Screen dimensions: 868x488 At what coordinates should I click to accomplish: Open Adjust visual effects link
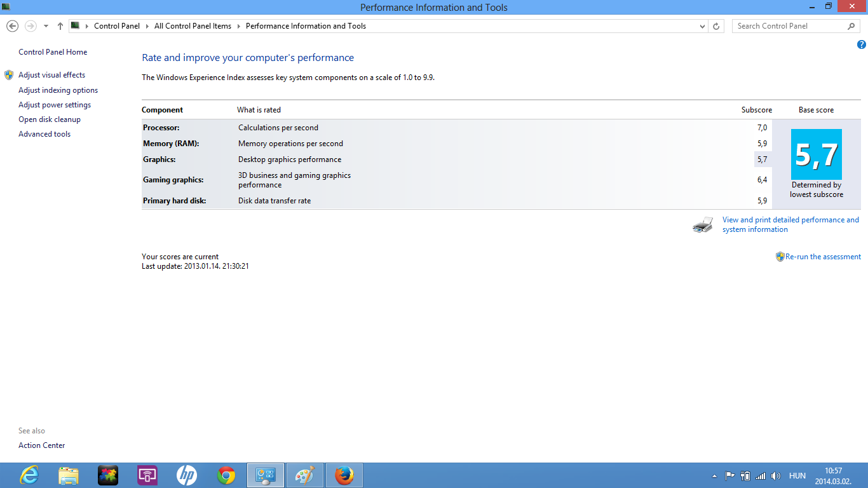click(51, 75)
